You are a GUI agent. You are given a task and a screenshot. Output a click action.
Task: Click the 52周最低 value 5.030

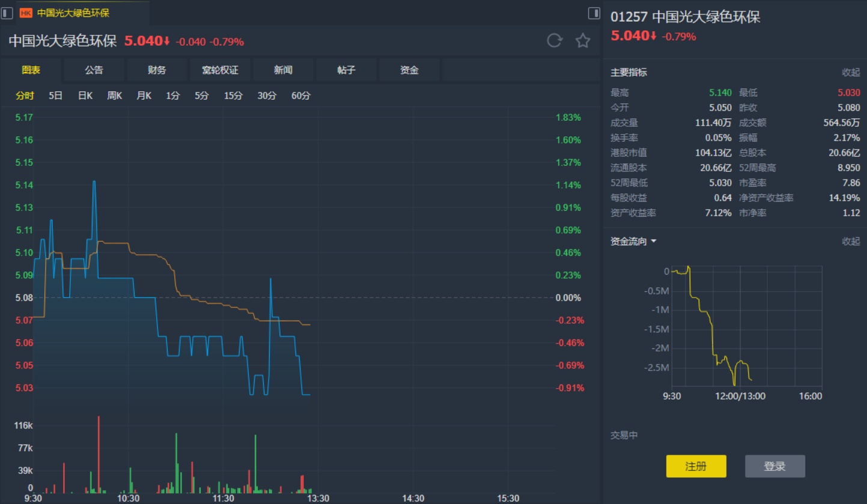720,183
